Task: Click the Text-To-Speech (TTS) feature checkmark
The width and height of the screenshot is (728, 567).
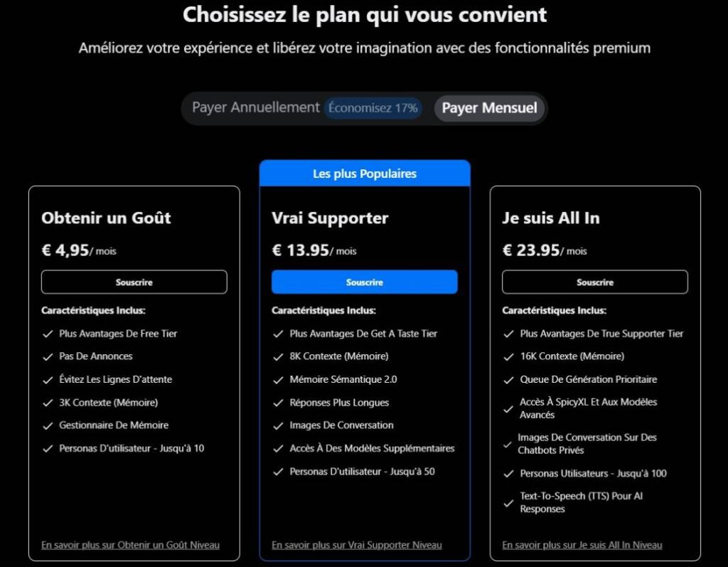Action: [x=509, y=503]
